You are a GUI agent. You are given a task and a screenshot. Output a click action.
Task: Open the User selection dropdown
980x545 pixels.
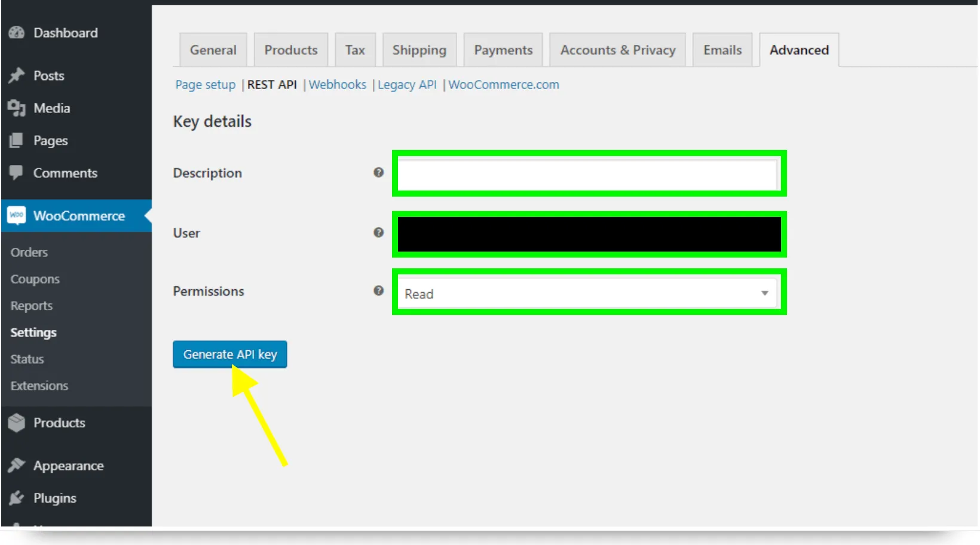(589, 234)
